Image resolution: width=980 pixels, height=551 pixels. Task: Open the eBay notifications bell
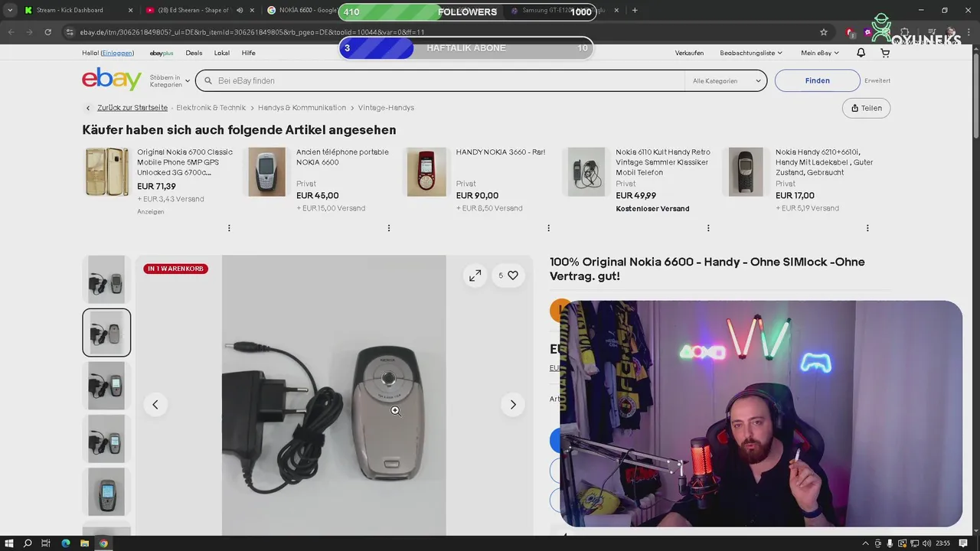point(861,53)
